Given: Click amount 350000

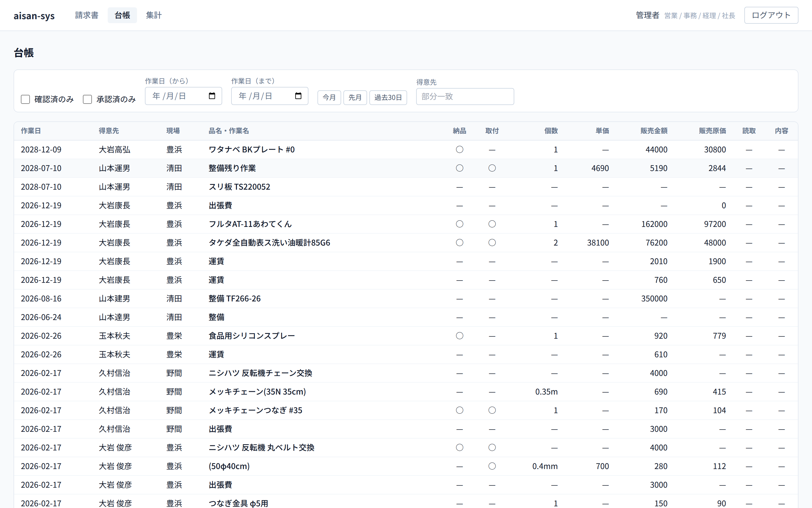Looking at the screenshot, I should pyautogui.click(x=654, y=298).
